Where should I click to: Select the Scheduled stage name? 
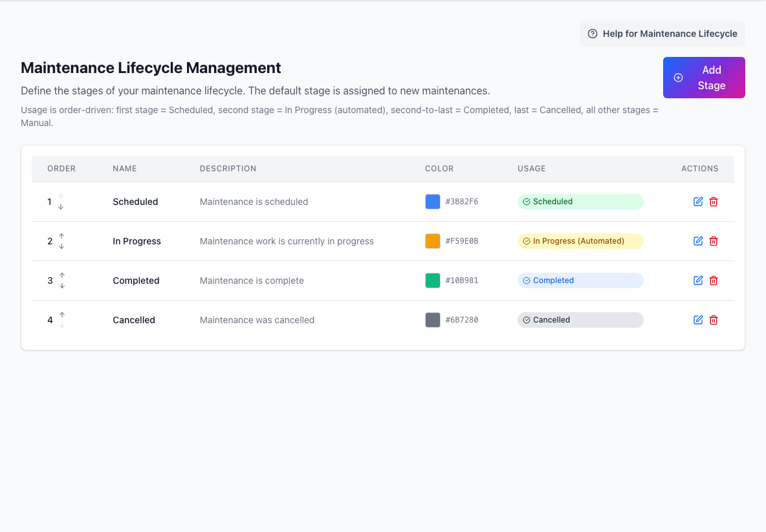click(135, 202)
